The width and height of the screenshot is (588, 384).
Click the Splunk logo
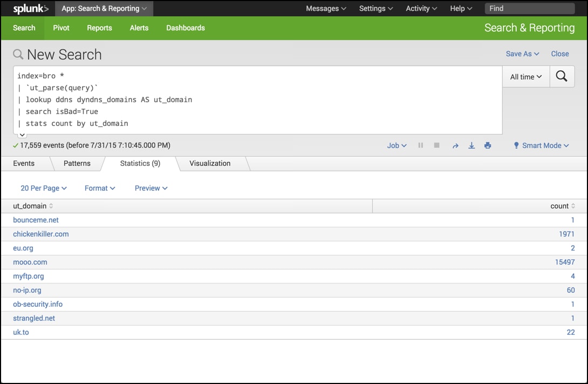click(x=31, y=9)
